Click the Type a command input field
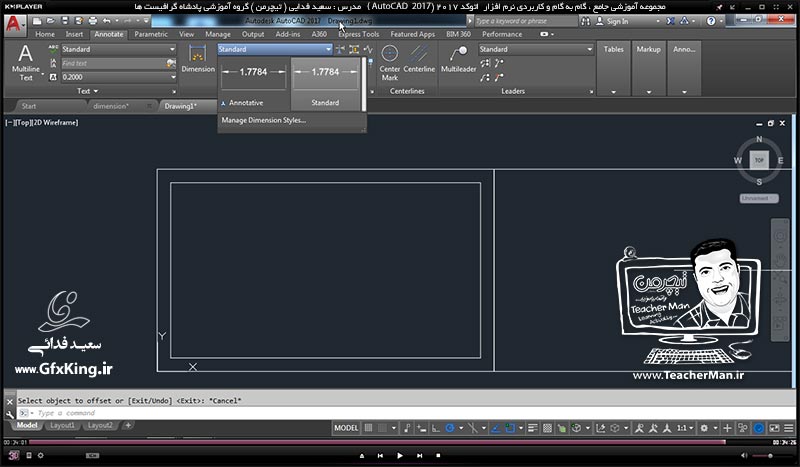The height and width of the screenshot is (467, 800). [x=406, y=413]
